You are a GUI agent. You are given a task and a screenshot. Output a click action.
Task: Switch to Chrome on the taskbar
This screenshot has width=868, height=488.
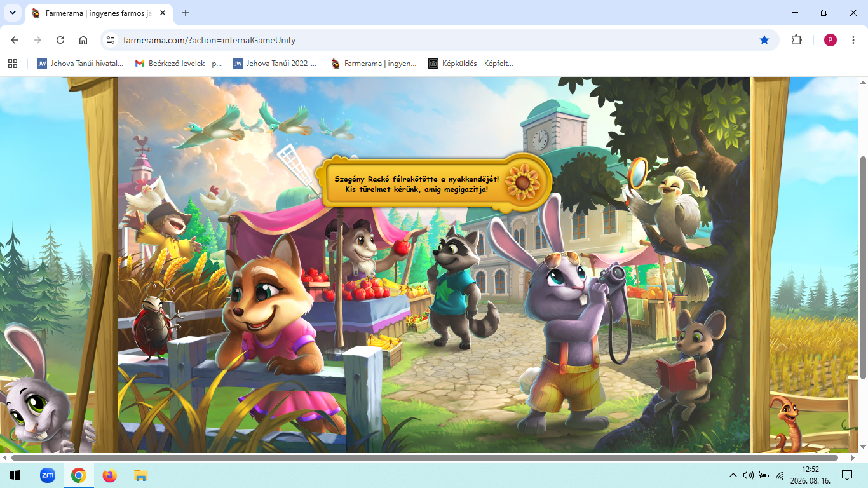(x=79, y=475)
